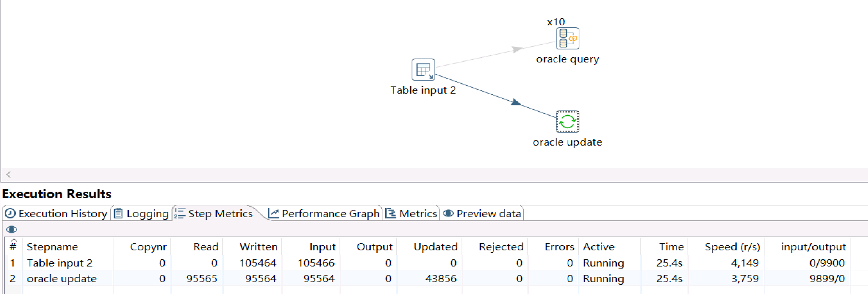Select the oracle update step icon
Screen dimensions: 868x294
pos(567,122)
